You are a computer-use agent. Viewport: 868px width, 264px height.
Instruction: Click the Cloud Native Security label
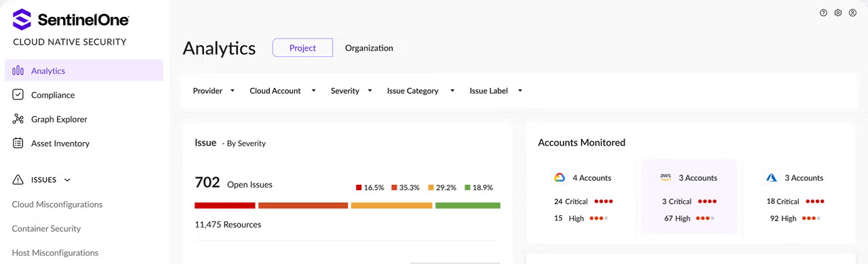(70, 42)
